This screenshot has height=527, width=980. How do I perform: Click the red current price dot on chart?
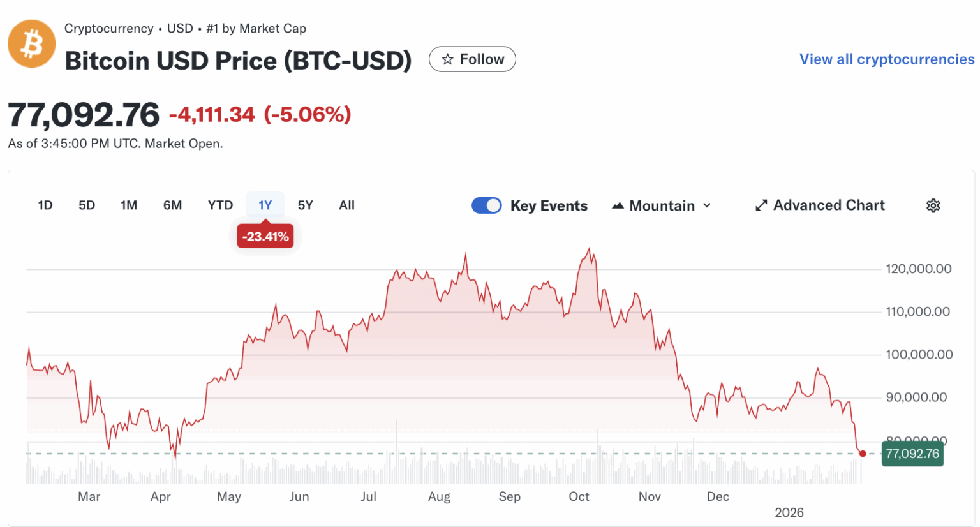point(863,454)
